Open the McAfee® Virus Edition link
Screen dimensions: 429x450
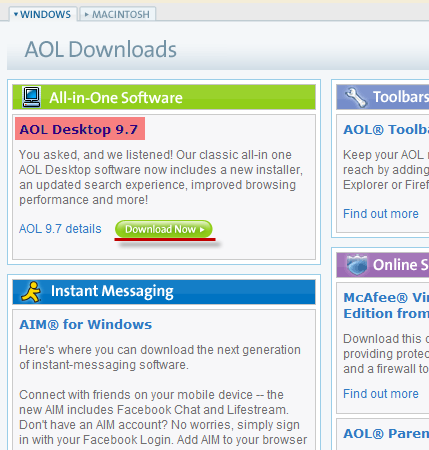(386, 305)
